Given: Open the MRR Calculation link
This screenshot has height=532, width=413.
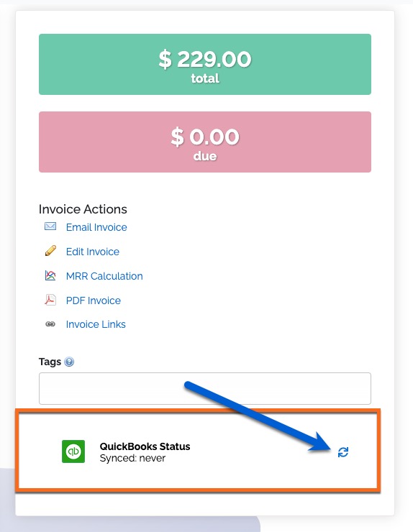Looking at the screenshot, I should point(104,276).
